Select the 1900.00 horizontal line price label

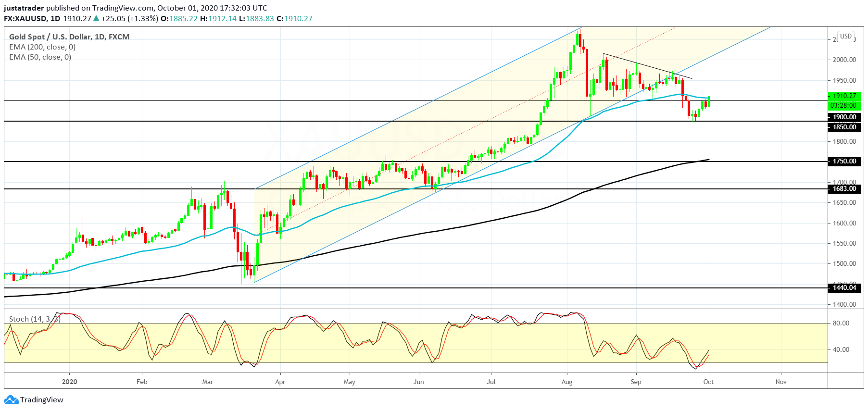click(844, 117)
